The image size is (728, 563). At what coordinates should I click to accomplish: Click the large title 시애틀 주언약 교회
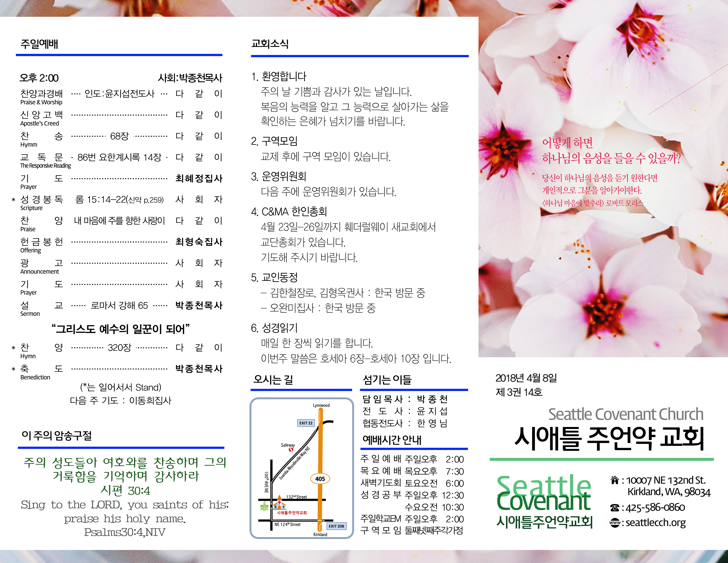click(x=610, y=438)
